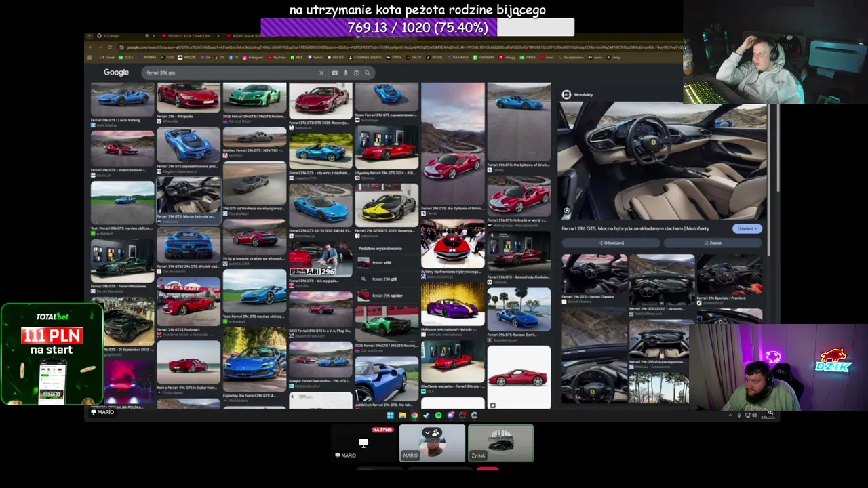
Task: Click the image preview panel scrollbar
Action: [769, 180]
